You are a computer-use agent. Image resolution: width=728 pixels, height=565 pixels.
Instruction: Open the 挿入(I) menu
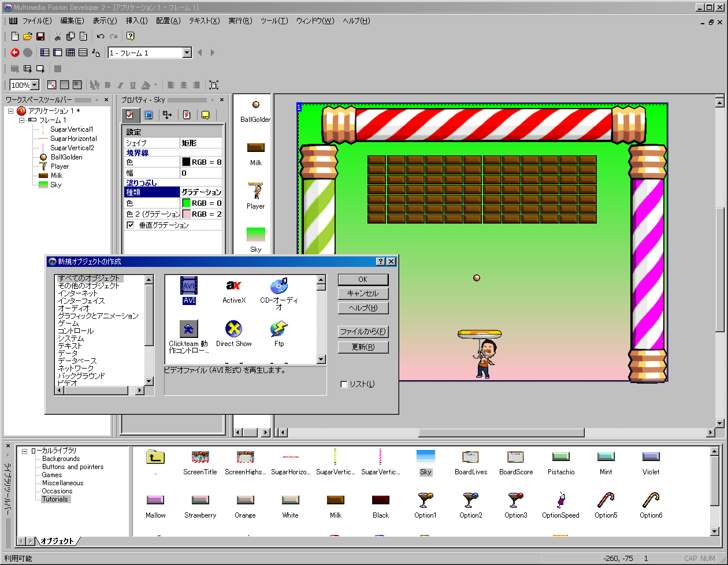coord(136,21)
